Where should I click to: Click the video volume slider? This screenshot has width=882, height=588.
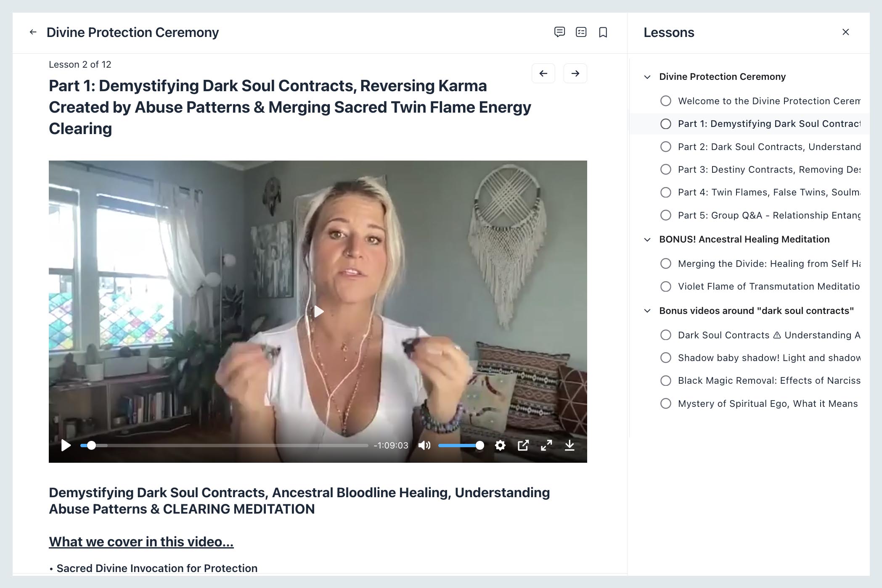461,446
